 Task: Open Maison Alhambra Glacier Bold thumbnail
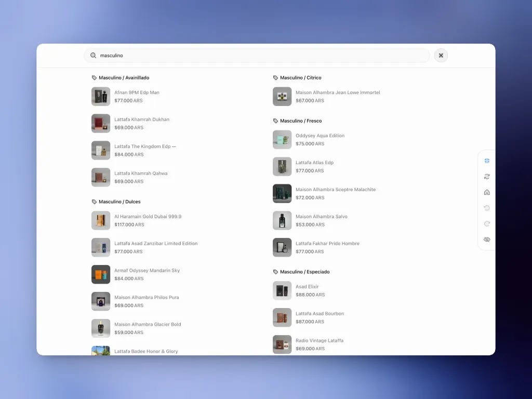pos(101,328)
